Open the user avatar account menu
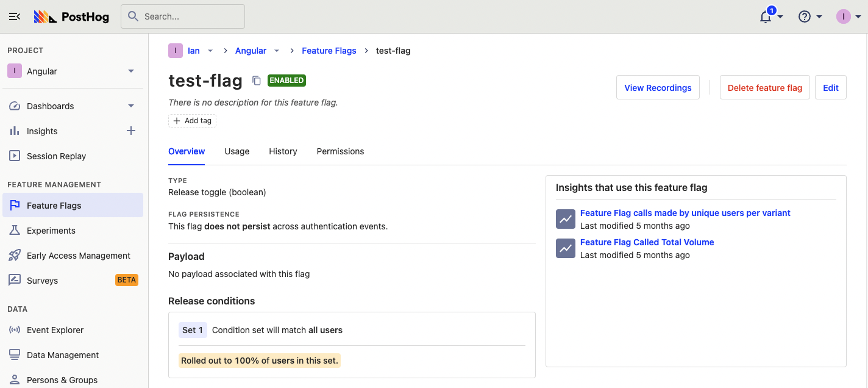 click(x=844, y=17)
